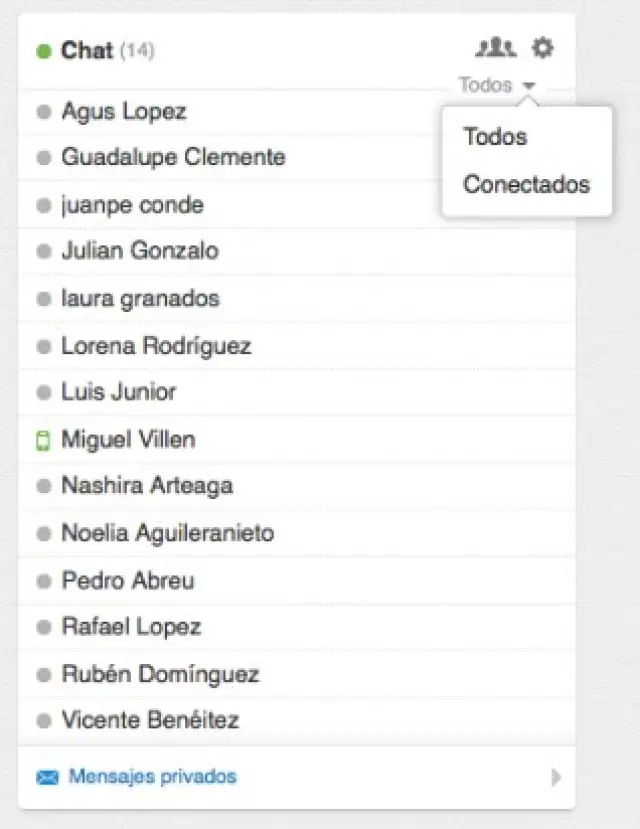Open Mensajes privados link

(152, 776)
